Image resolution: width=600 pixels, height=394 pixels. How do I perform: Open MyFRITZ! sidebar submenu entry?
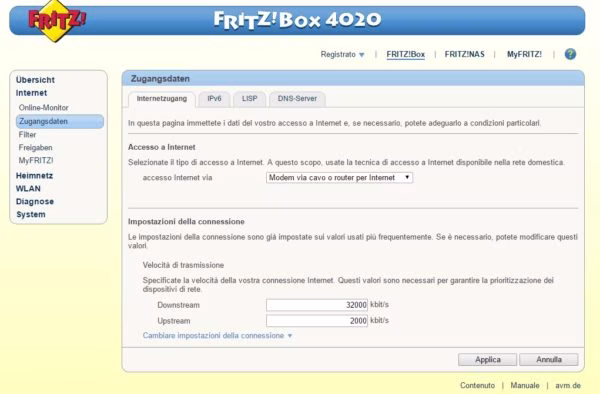36,161
